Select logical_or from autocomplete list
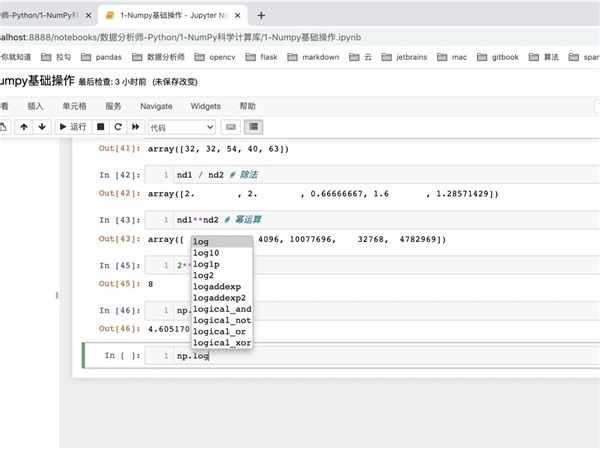This screenshot has width=600, height=450. 222,331
